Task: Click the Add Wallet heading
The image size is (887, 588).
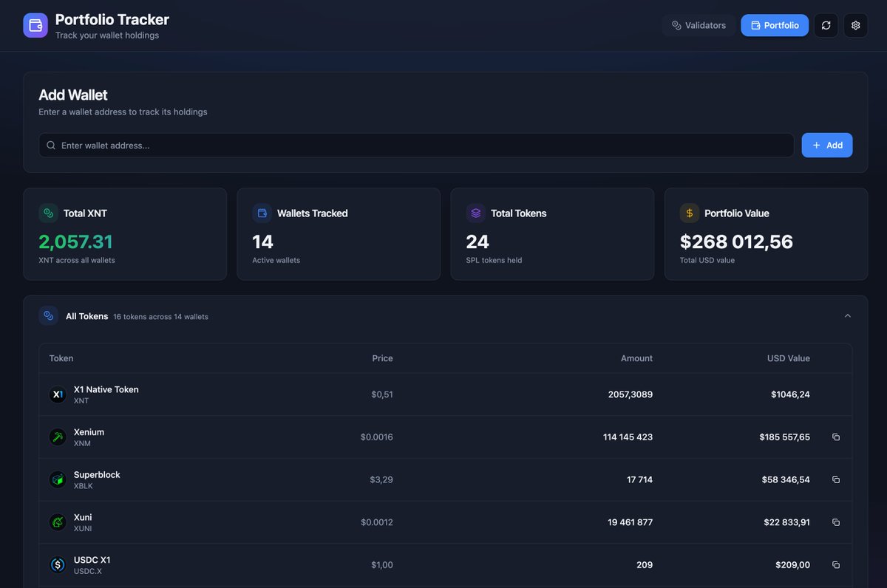Action: click(x=73, y=95)
